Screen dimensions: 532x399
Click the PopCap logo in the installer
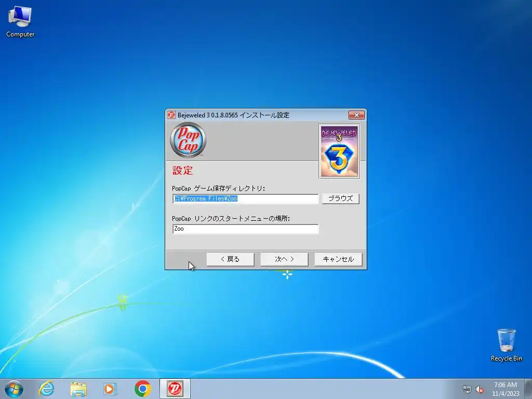click(188, 140)
